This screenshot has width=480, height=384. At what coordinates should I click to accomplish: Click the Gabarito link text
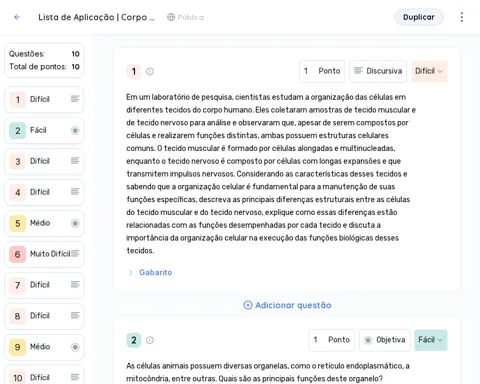click(x=156, y=272)
